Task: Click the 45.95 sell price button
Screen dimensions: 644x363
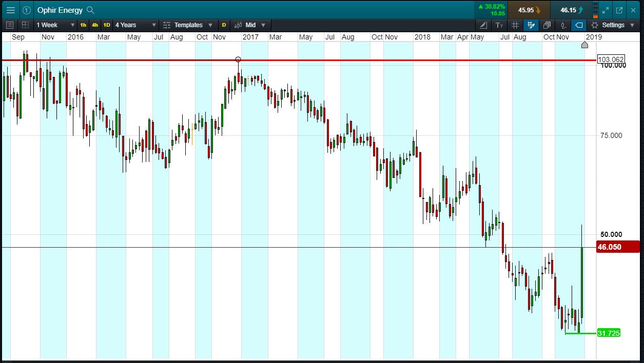Action: [529, 10]
